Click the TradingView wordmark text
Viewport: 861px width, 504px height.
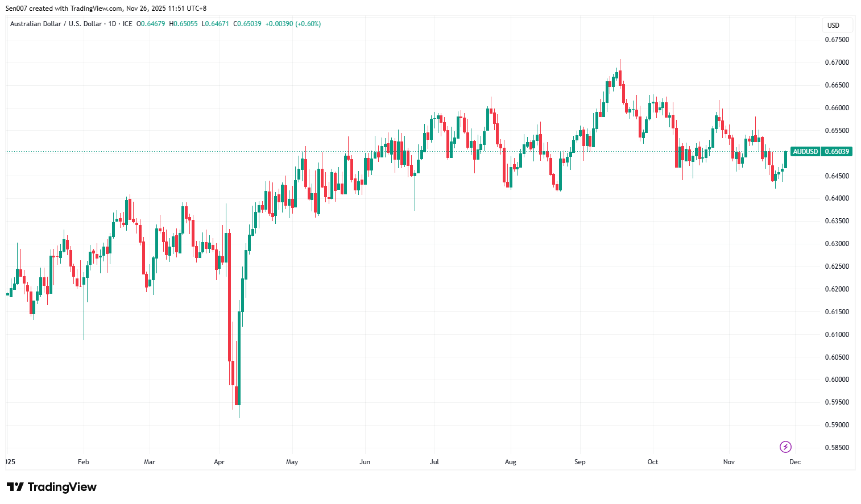(x=62, y=487)
